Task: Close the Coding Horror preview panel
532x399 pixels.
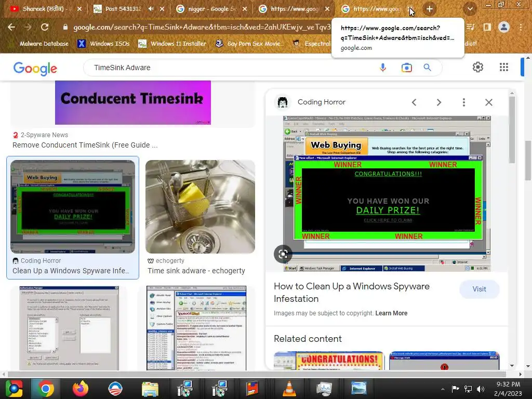Action: (x=488, y=102)
